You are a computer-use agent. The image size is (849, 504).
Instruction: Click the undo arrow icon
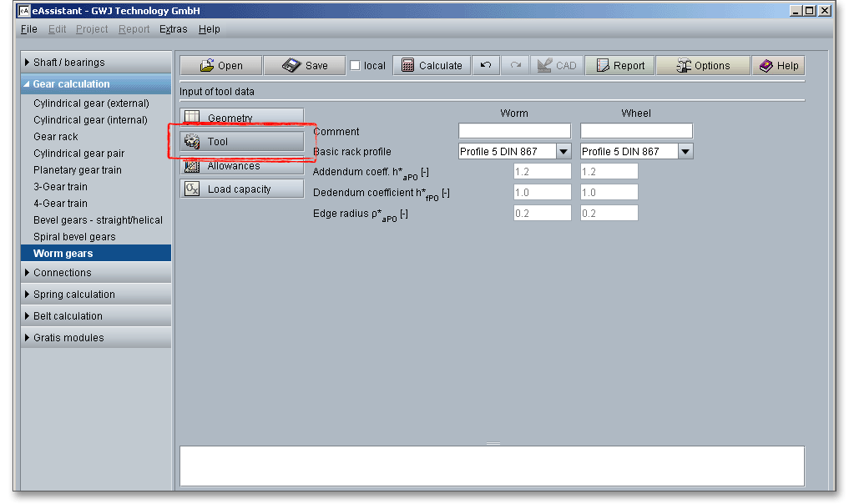point(485,66)
